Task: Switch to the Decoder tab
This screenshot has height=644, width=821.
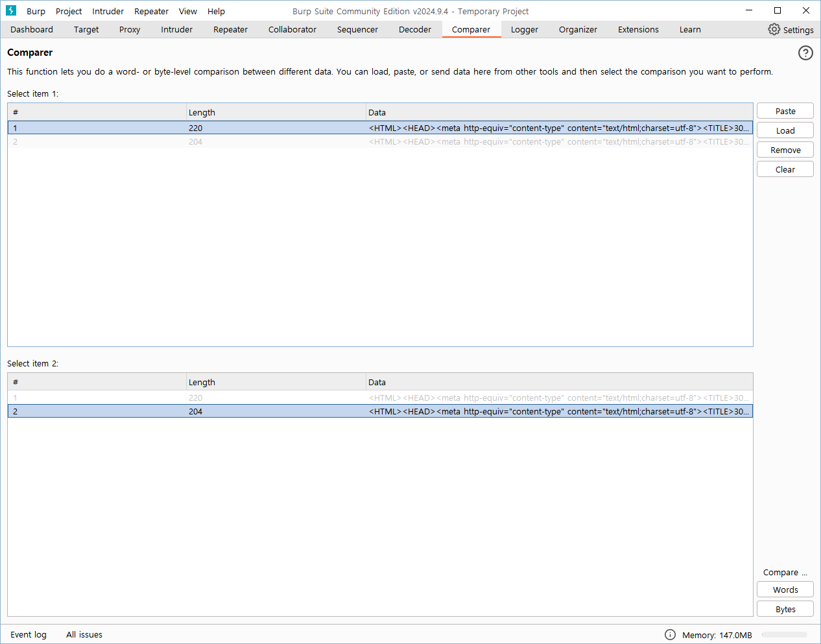Action: tap(415, 29)
